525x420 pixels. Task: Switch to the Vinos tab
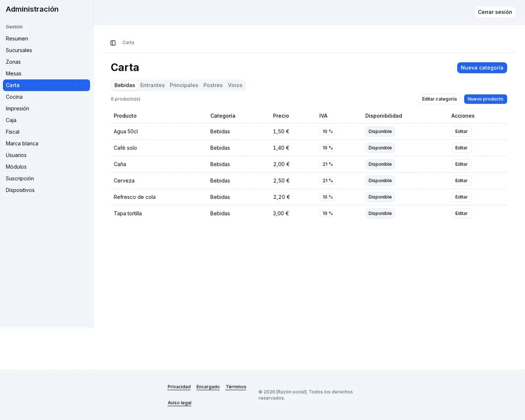pos(235,85)
